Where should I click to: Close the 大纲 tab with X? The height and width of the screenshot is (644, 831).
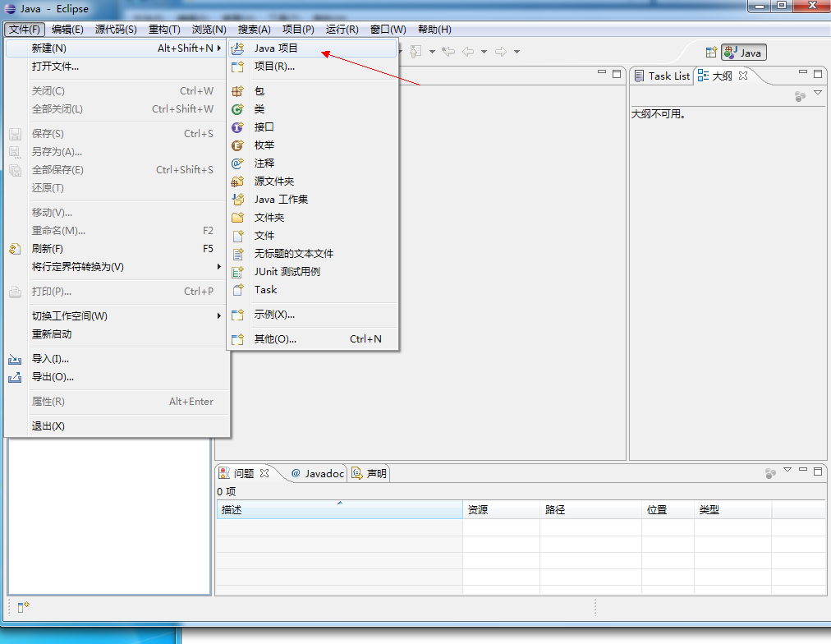coord(743,76)
